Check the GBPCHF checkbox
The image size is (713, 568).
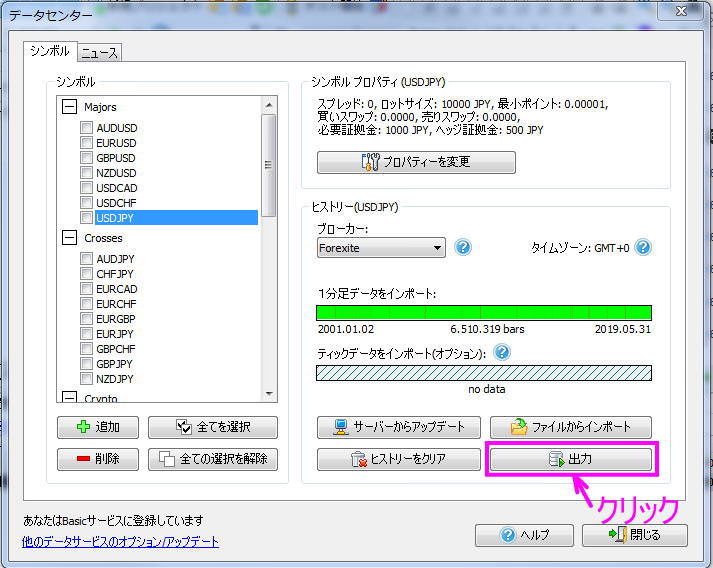pos(86,349)
